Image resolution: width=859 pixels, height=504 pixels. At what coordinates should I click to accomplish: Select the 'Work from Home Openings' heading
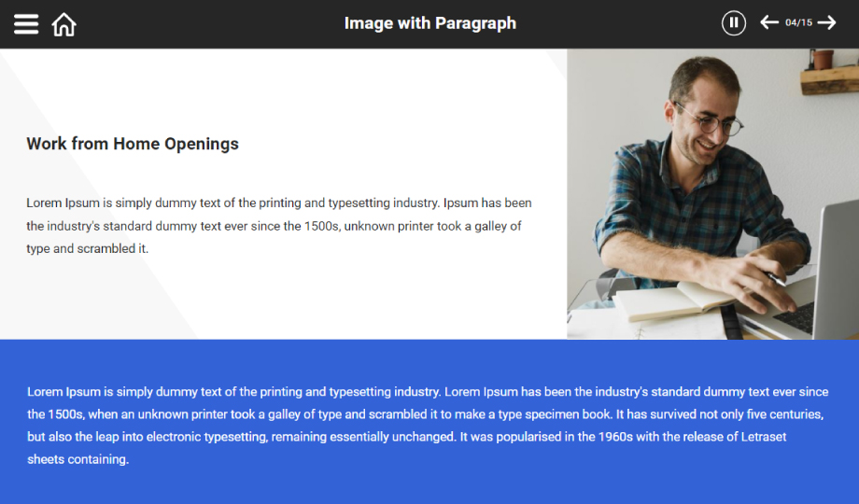tap(133, 144)
